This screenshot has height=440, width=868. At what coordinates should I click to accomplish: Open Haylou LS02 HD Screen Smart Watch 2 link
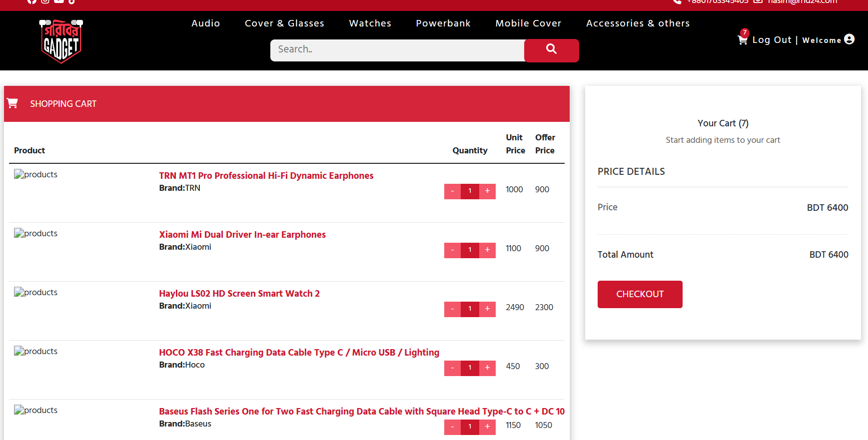(239, 294)
